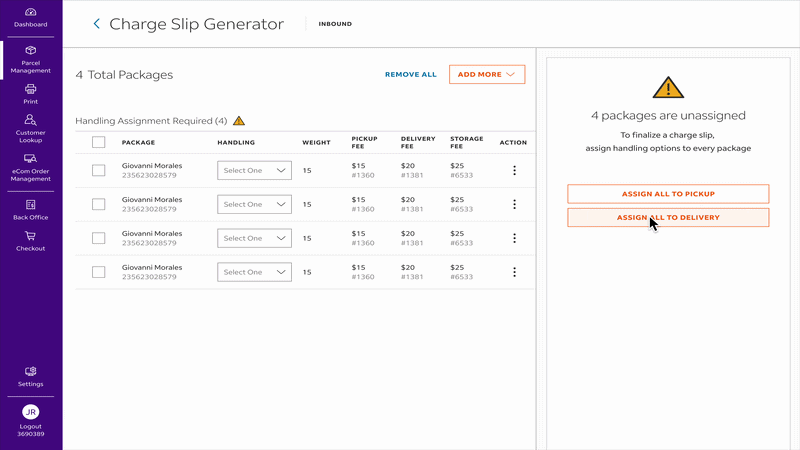Open the Add More dropdown

click(487, 74)
